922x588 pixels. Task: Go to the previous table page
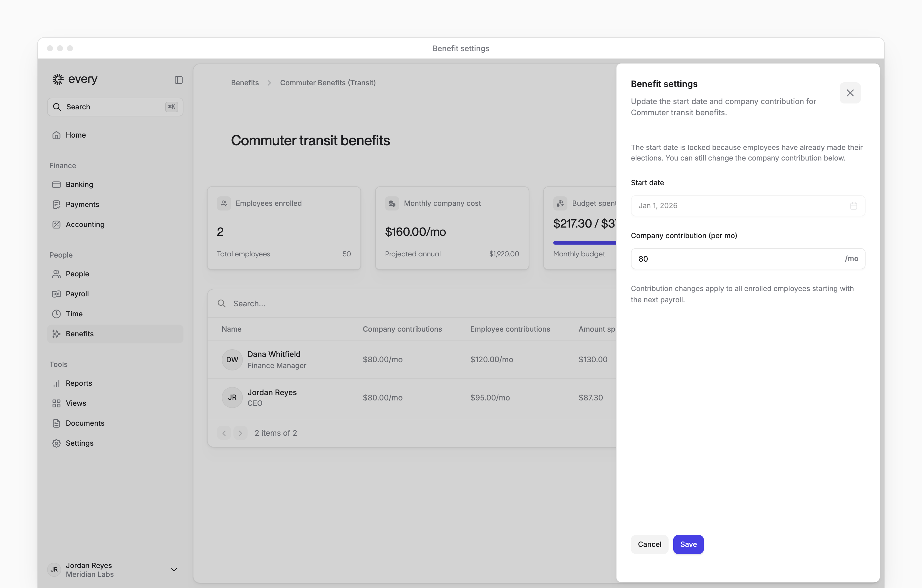(224, 433)
